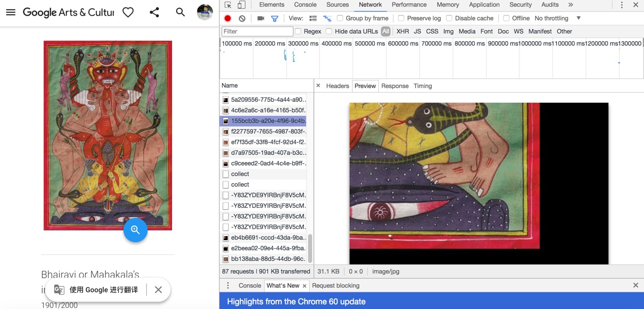Switch to the Application tab
Screen dimensions: 644x309
click(x=485, y=5)
